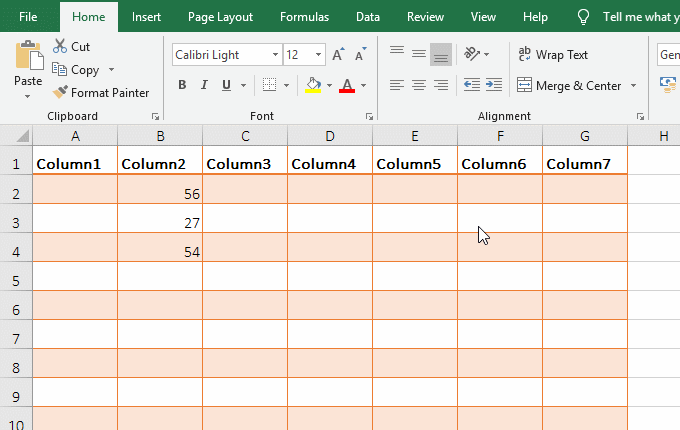Image resolution: width=680 pixels, height=430 pixels.
Task: Click the Copy button
Action: point(78,70)
